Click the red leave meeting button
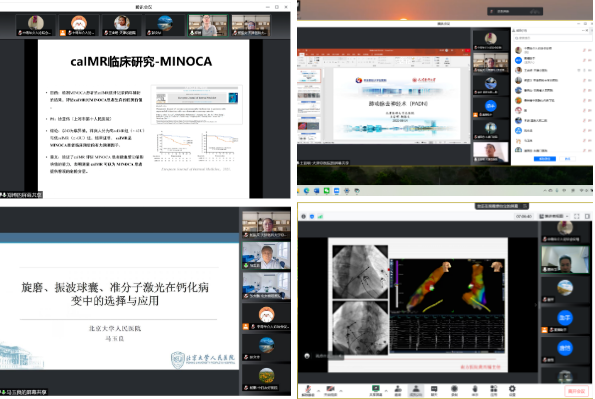 pyautogui.click(x=576, y=391)
